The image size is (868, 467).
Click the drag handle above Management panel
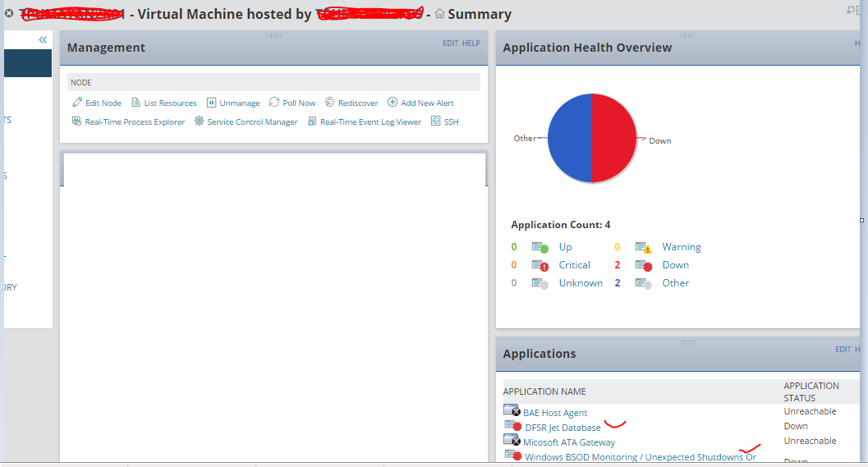pos(273,35)
